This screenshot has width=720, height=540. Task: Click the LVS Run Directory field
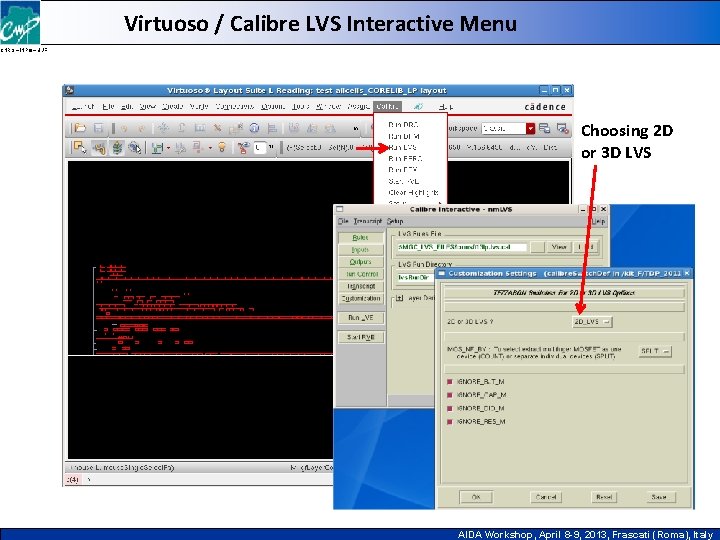[x=415, y=277]
